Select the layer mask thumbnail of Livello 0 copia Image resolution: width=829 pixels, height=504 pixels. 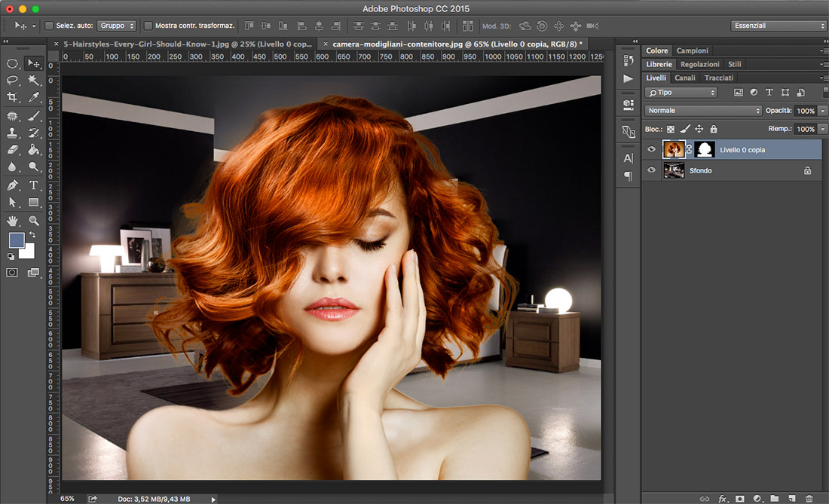(x=704, y=150)
